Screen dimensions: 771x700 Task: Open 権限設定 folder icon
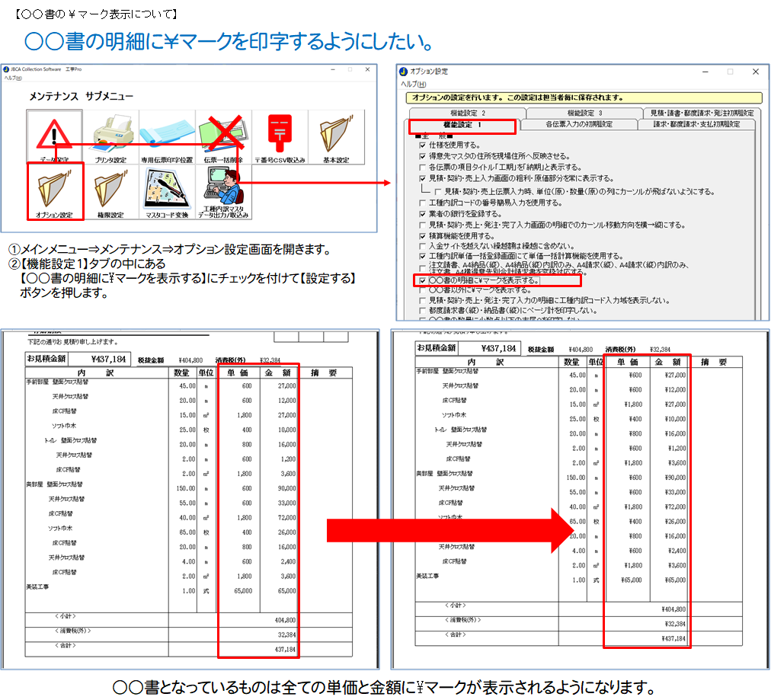tap(110, 191)
